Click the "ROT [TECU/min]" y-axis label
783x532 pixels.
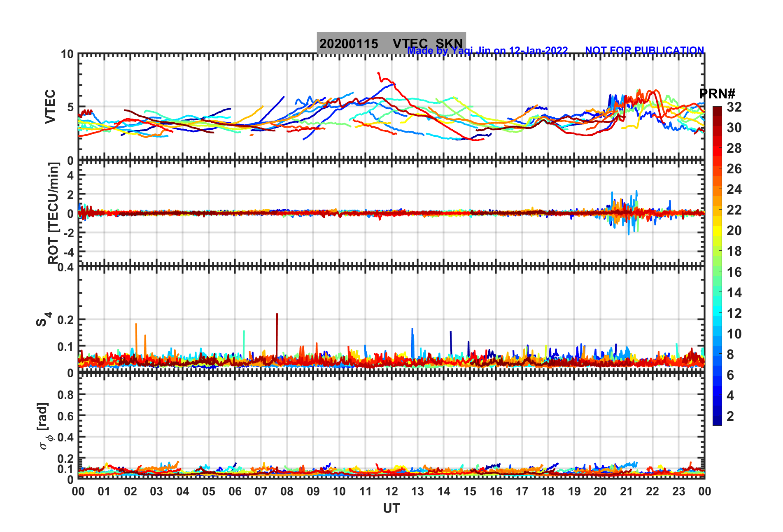(53, 213)
